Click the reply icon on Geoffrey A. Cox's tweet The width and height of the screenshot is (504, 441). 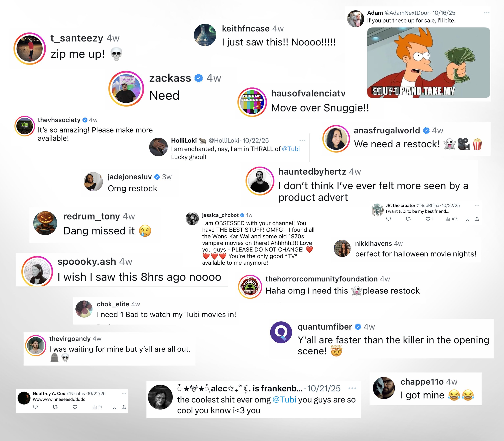[35, 407]
